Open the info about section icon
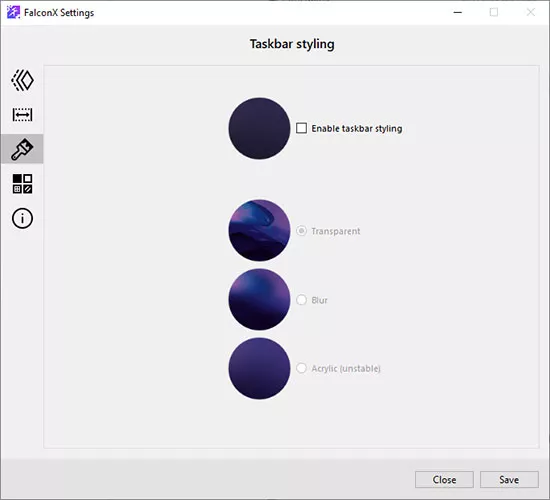The image size is (550, 500). (x=22, y=218)
